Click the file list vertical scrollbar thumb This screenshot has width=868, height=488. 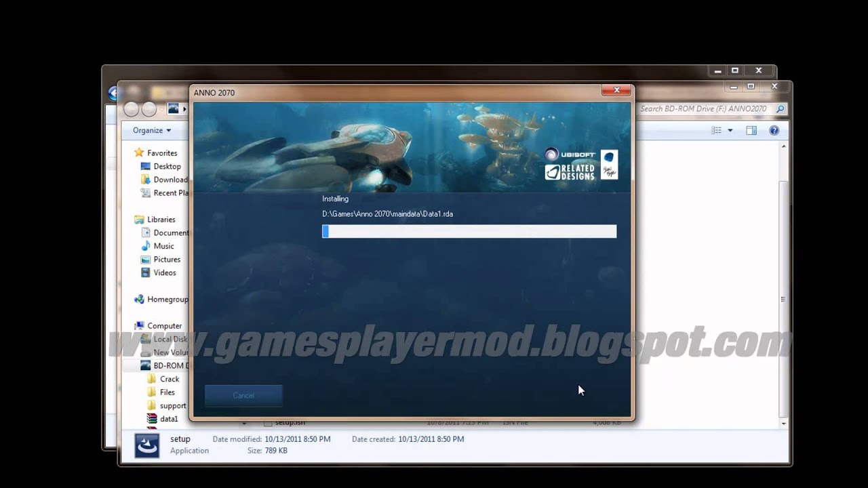[783, 299]
